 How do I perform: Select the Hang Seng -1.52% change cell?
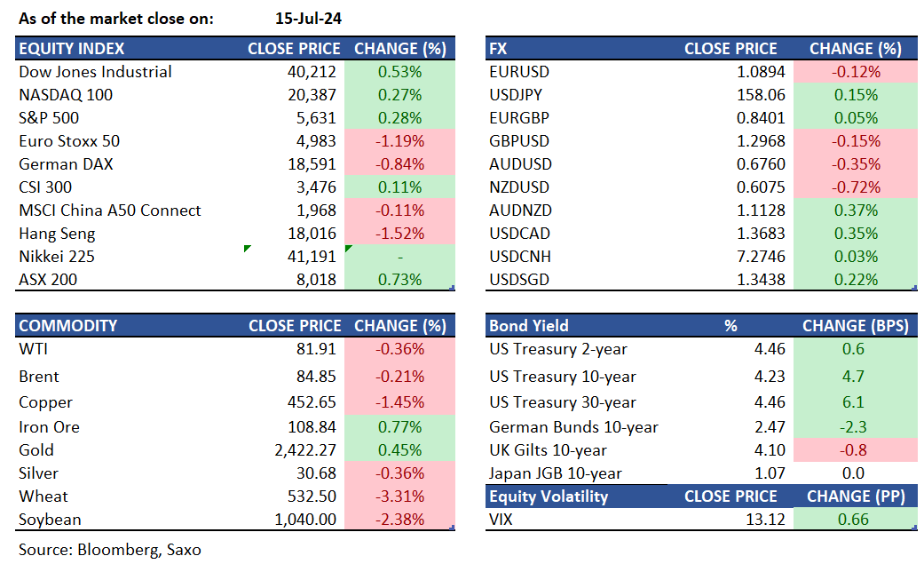coord(399,234)
